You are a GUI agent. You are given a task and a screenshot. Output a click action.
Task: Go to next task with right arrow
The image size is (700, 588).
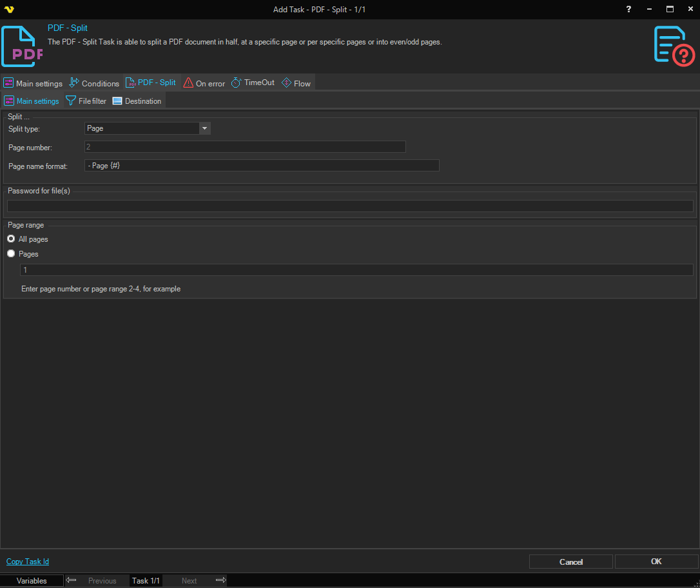pyautogui.click(x=220, y=580)
